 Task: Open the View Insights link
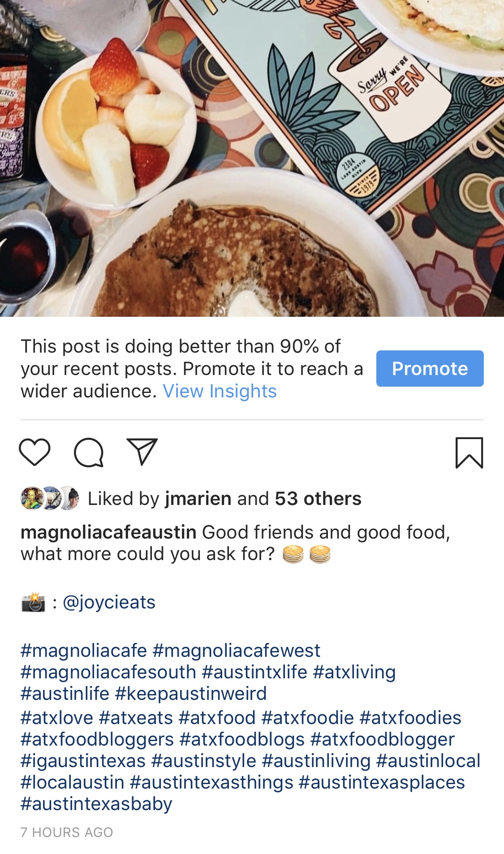coord(220,391)
